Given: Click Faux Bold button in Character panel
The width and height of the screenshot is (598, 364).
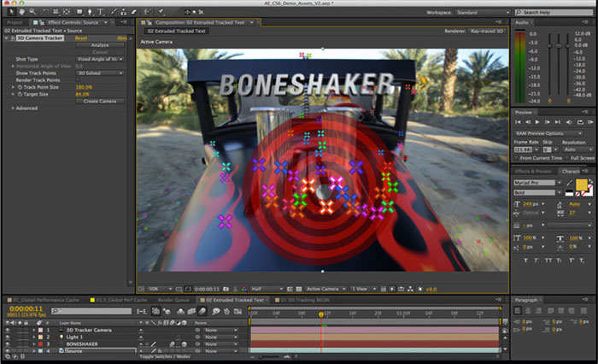Looking at the screenshot, I should [525, 261].
